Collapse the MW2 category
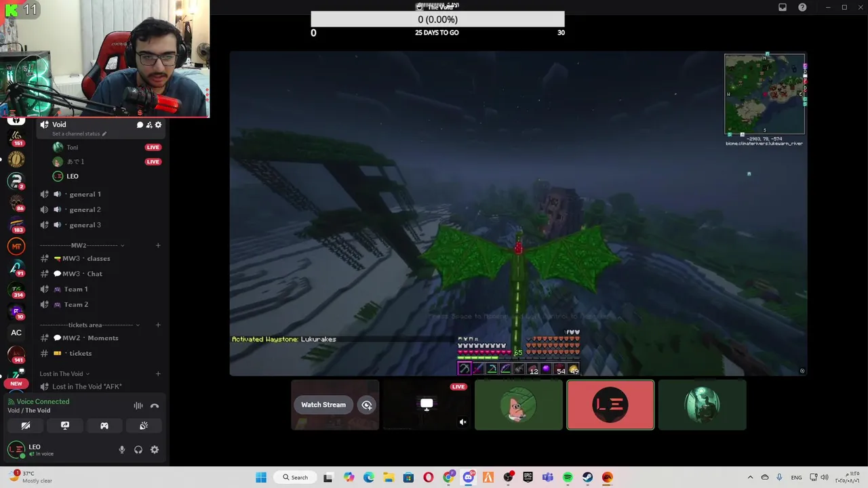This screenshot has width=868, height=488. (82, 245)
